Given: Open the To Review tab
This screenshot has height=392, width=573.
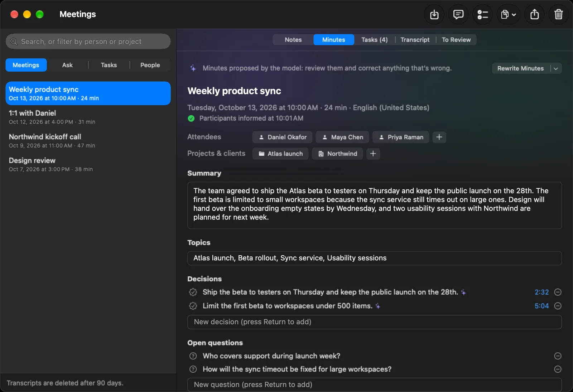Looking at the screenshot, I should (456, 40).
